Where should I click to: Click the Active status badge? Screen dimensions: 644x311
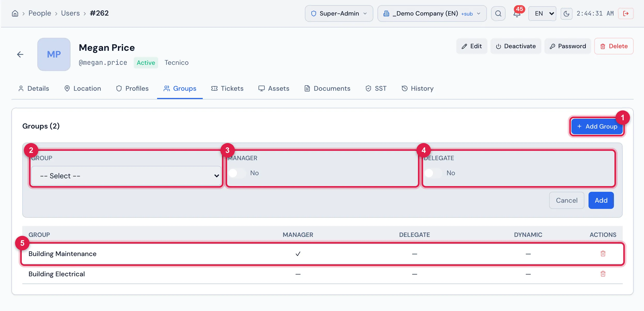[x=146, y=63]
